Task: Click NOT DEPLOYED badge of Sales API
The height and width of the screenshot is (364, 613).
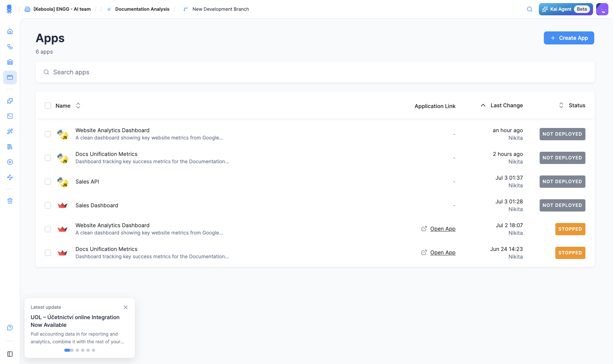Action: 562,182
